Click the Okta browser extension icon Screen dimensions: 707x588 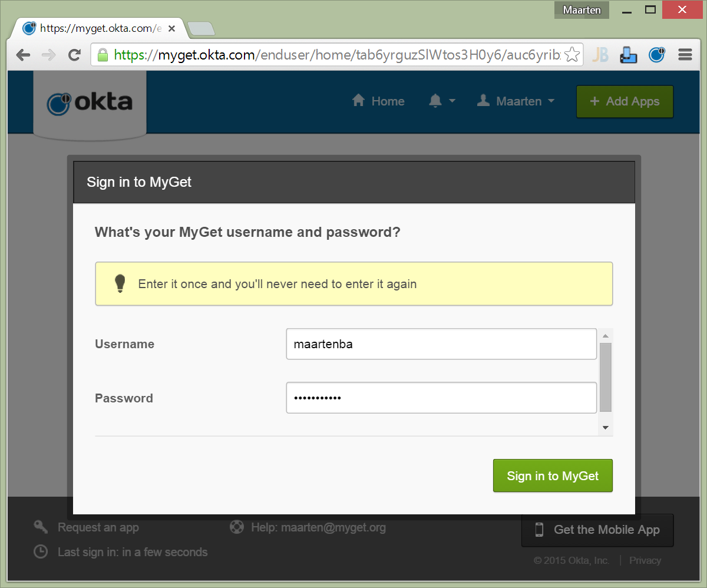[x=656, y=55]
